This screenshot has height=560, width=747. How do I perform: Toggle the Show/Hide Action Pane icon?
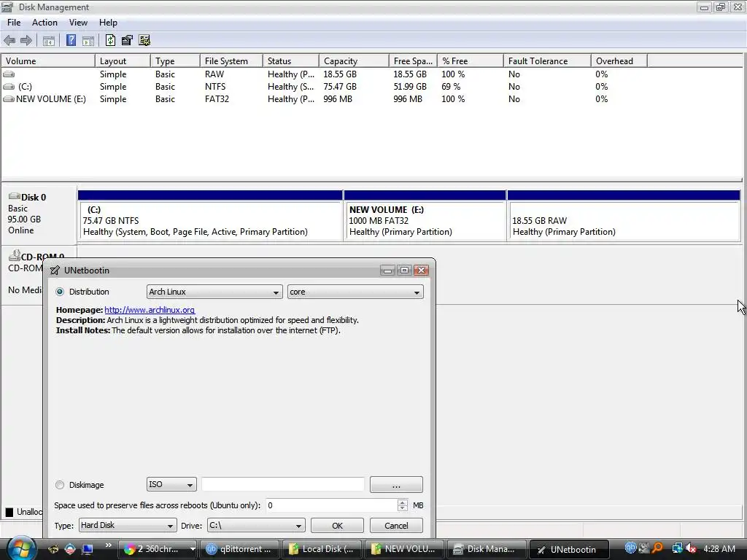point(88,41)
